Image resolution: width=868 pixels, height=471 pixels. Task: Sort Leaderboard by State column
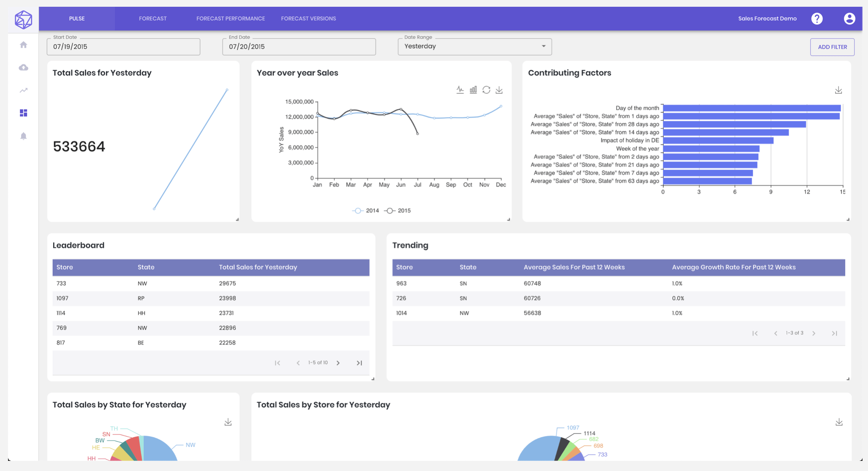pyautogui.click(x=146, y=267)
